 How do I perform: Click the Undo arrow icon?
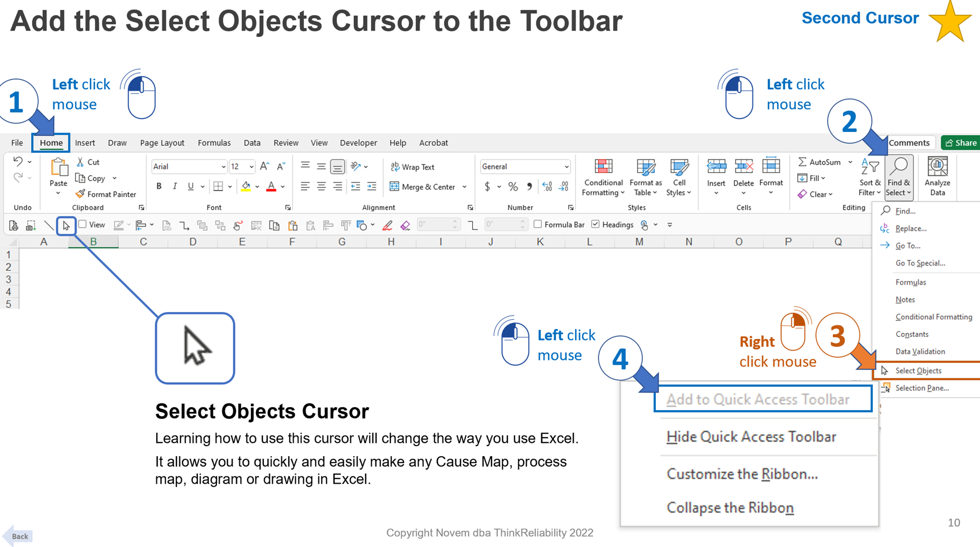coord(18,162)
